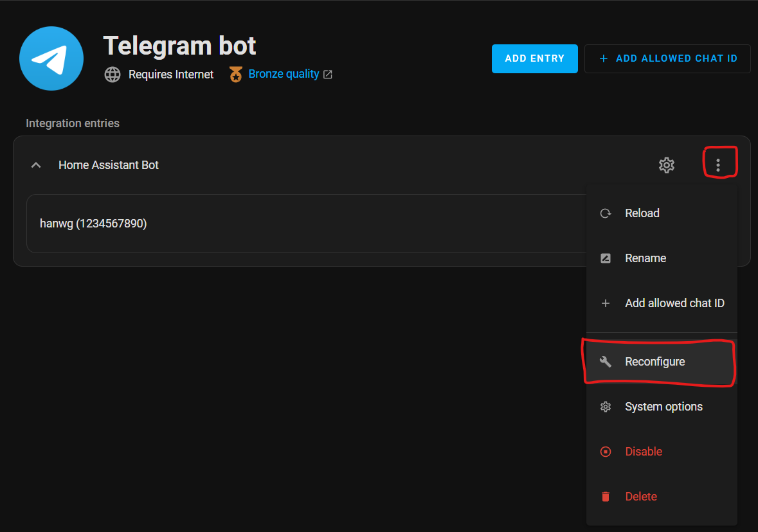
Task: Click the external link icon beside Bronze quality
Action: (x=328, y=75)
